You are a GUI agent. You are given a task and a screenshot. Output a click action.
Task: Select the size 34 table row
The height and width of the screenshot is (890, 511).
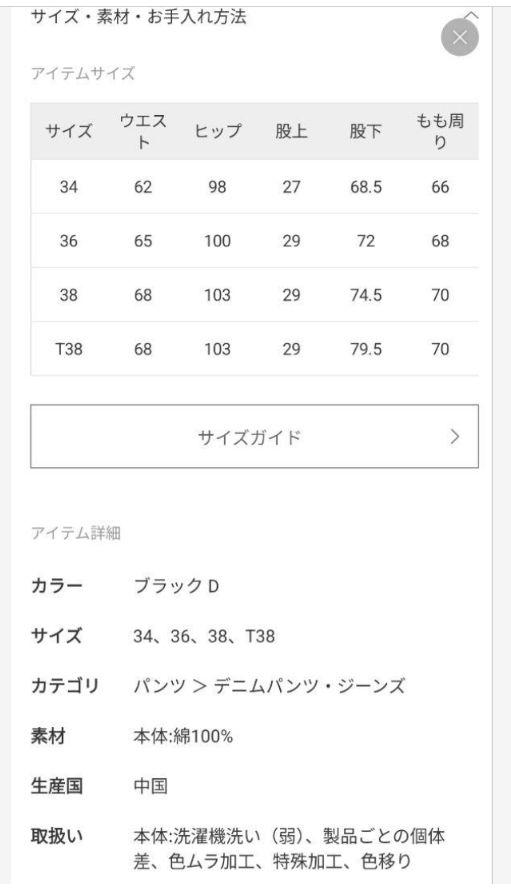(254, 187)
